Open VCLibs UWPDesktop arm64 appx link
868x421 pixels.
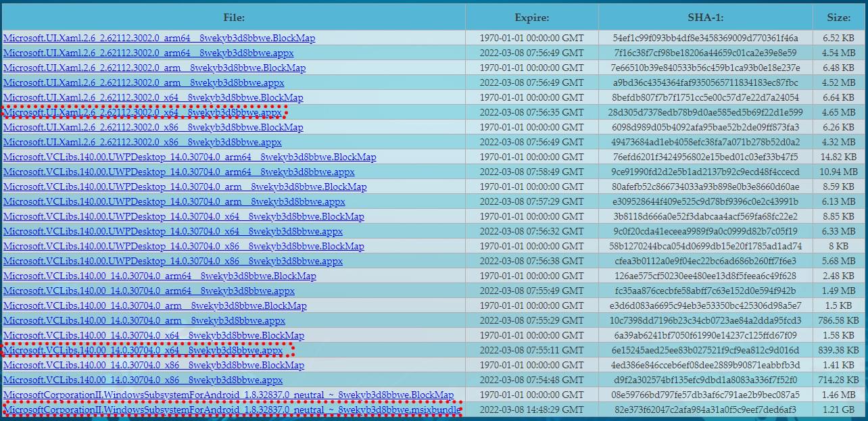coord(179,172)
